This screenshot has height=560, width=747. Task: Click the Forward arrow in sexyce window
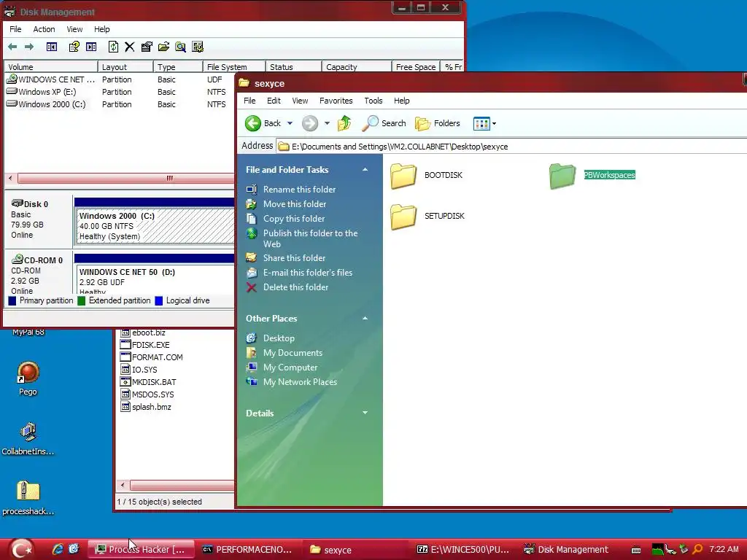coord(309,123)
